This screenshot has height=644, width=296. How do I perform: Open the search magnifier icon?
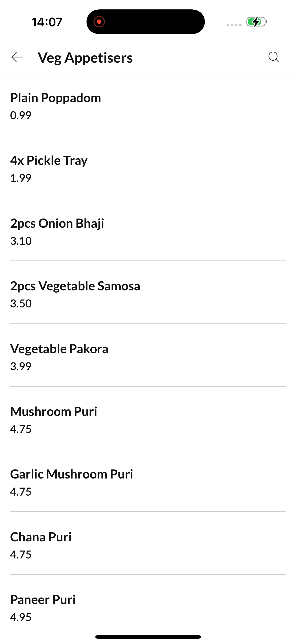click(274, 57)
